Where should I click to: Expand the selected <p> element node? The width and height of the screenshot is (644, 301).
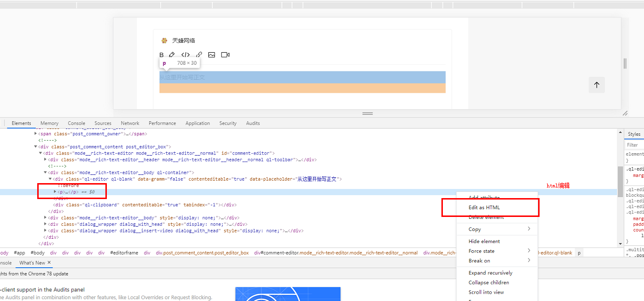tap(55, 192)
